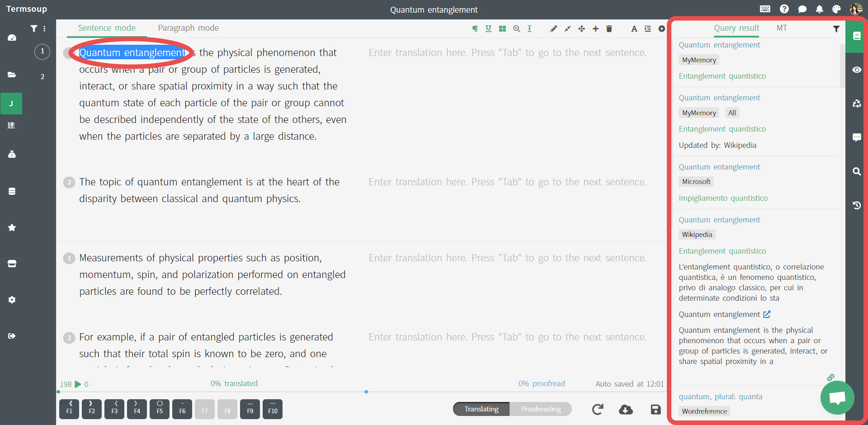
Task: Open the keyboard shortcuts icon
Action: coord(765,9)
